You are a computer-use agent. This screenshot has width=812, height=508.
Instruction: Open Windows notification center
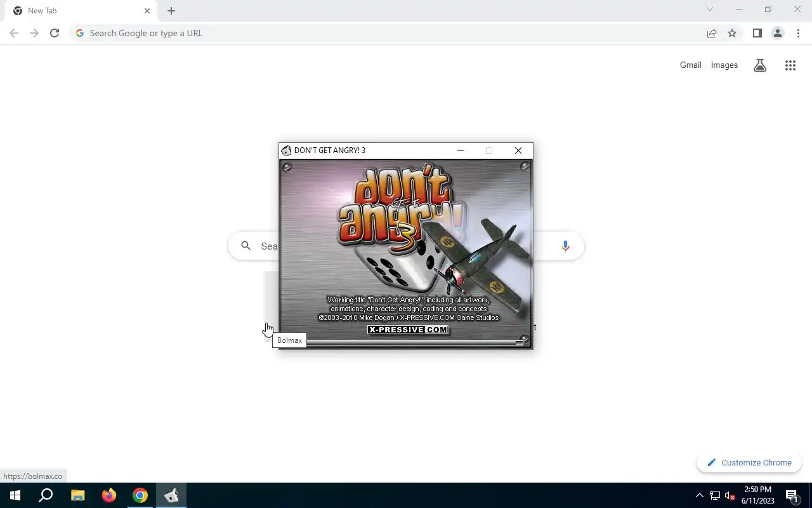tap(792, 495)
